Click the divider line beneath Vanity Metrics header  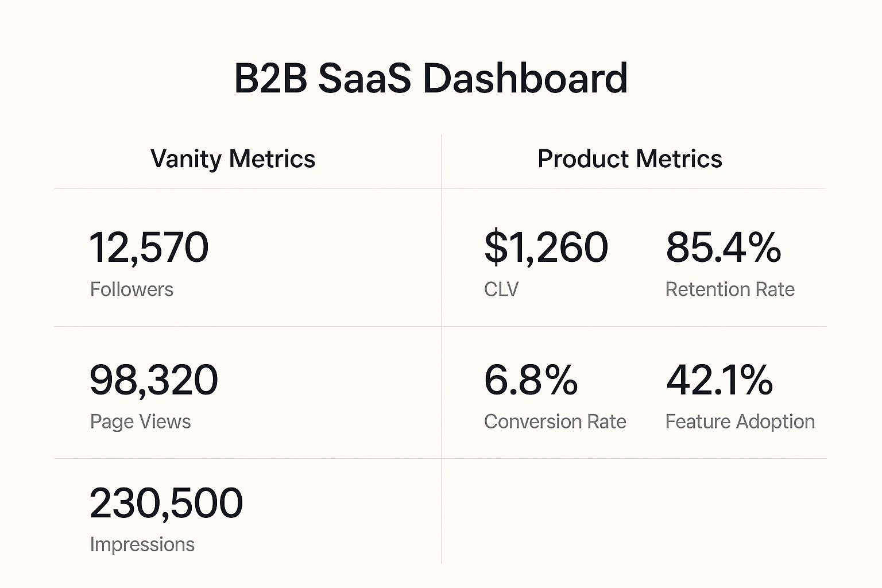click(x=247, y=188)
